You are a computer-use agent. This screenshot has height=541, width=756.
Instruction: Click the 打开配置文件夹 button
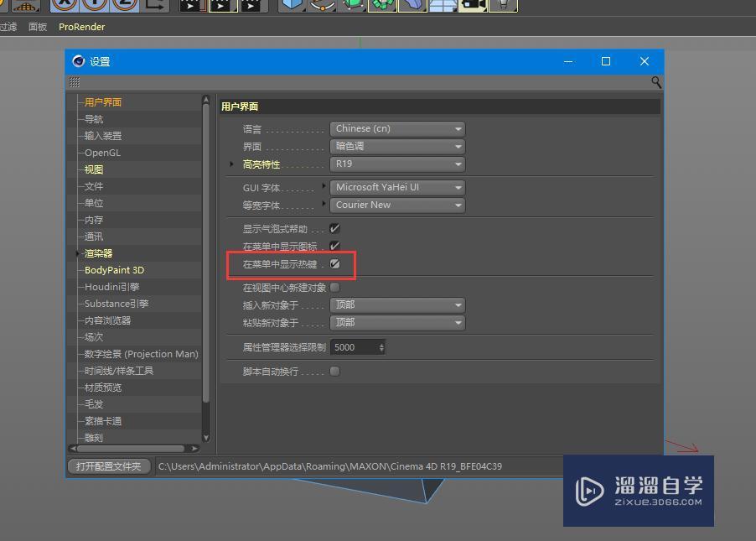[x=108, y=466]
